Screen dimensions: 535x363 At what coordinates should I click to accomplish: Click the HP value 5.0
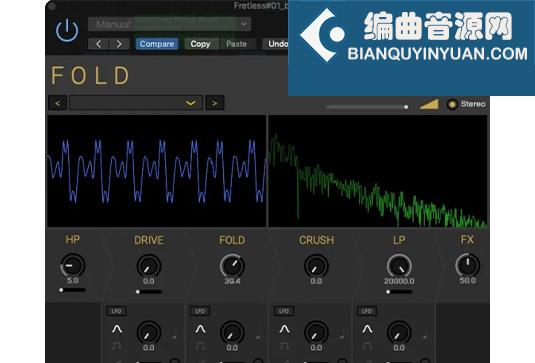click(x=73, y=280)
